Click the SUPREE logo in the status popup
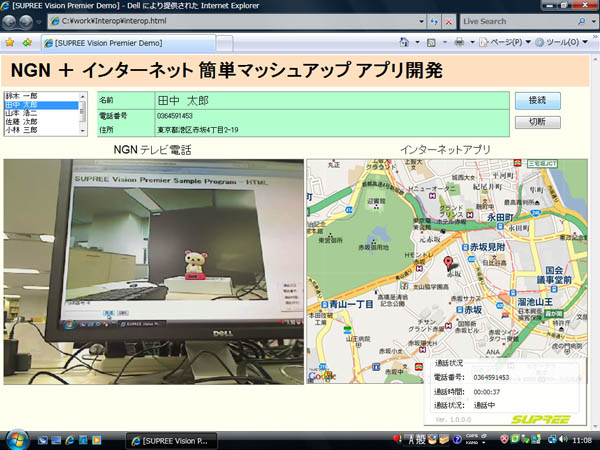 (541, 419)
